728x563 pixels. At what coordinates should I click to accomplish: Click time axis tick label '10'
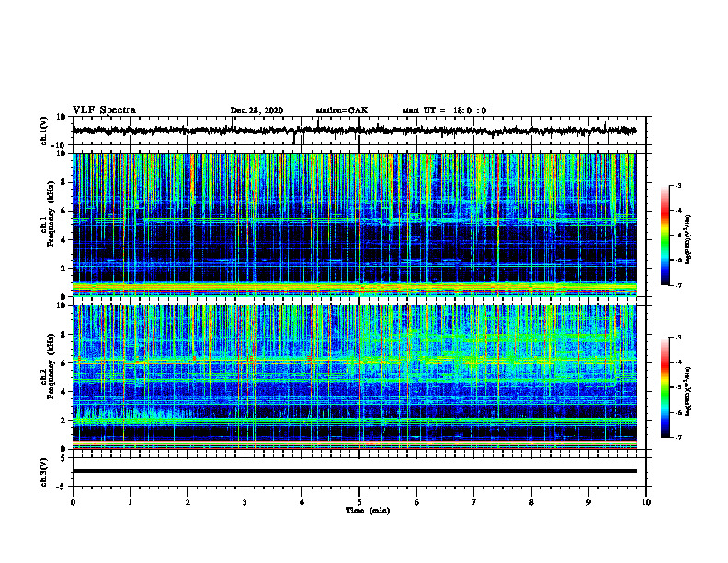(646, 502)
